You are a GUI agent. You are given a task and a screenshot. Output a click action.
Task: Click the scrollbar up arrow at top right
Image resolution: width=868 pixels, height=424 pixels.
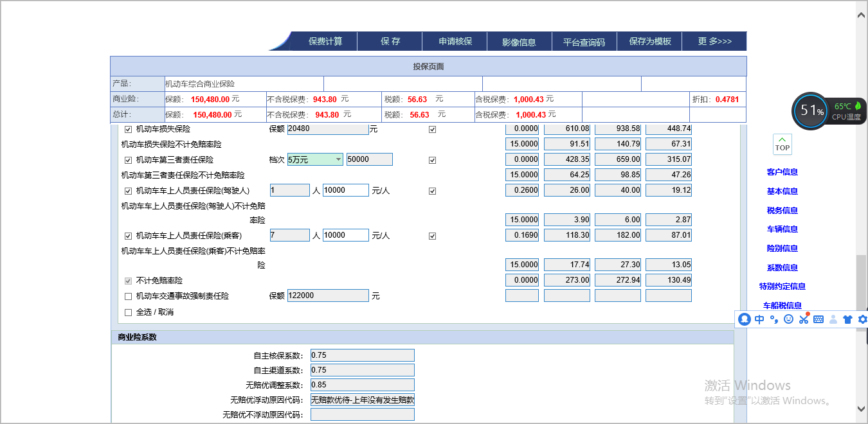tap(862, 14)
